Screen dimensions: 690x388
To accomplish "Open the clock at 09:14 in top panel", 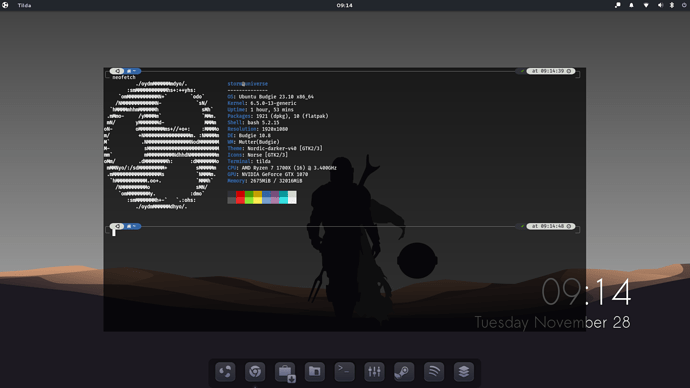I will coord(345,5).
